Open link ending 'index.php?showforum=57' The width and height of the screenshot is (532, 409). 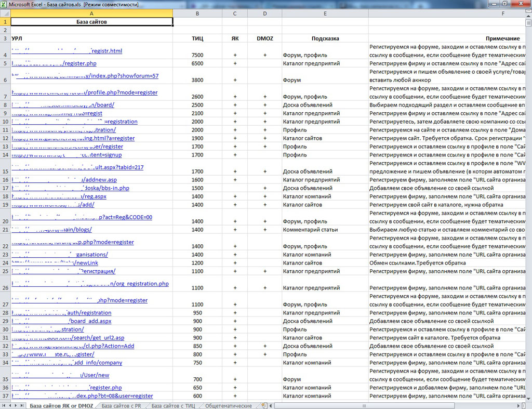85,76
